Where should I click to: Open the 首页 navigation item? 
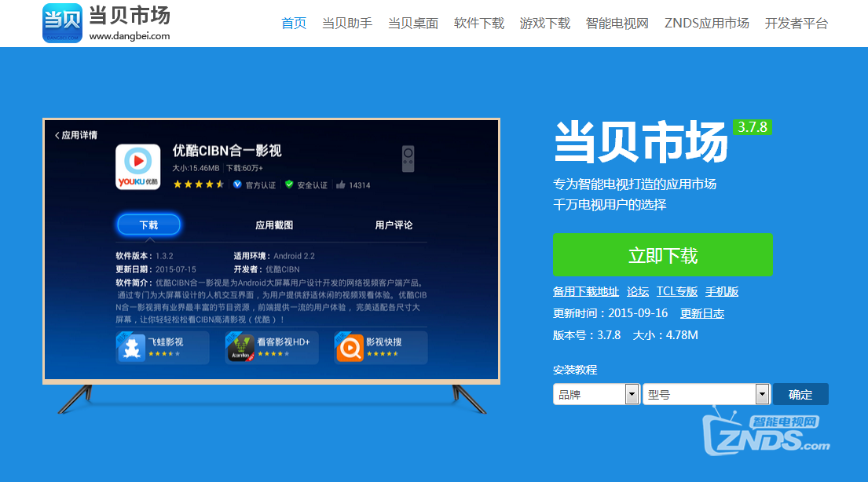click(x=294, y=24)
